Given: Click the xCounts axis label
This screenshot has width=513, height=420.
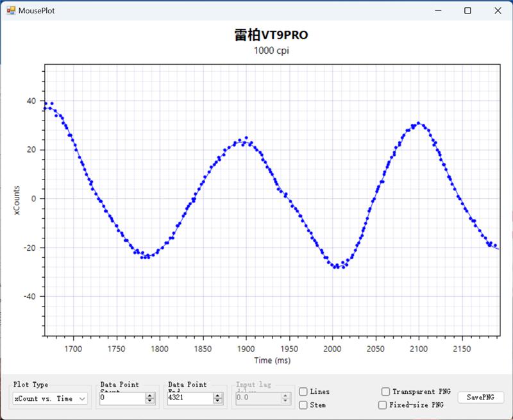Looking at the screenshot, I should tap(18, 199).
